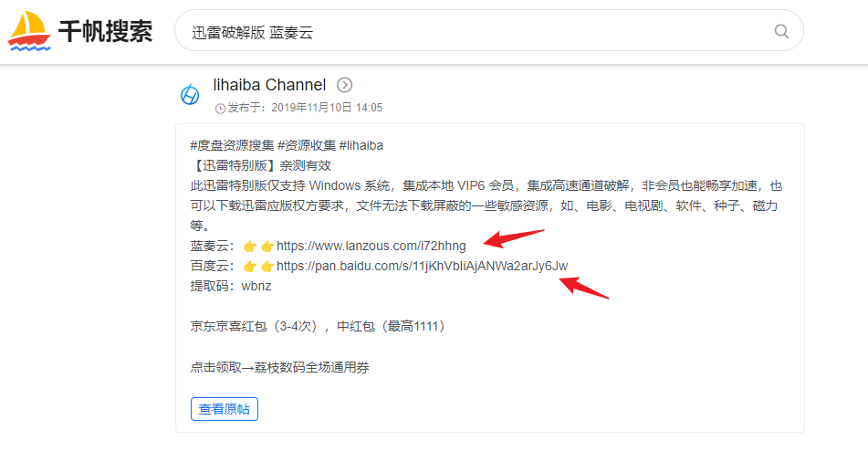This screenshot has height=452, width=868.
Task: Click the 荔枝数码全场通用券 coupon text
Action: pos(311,367)
